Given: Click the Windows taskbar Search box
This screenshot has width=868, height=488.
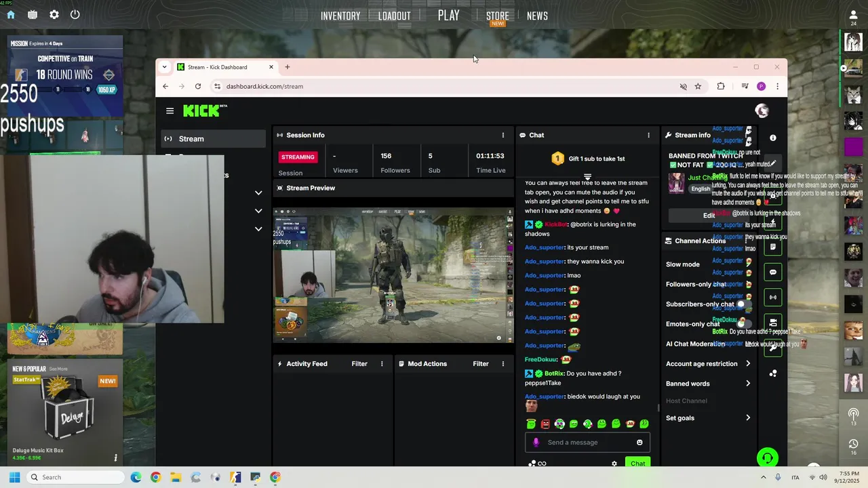Looking at the screenshot, I should pyautogui.click(x=75, y=477).
